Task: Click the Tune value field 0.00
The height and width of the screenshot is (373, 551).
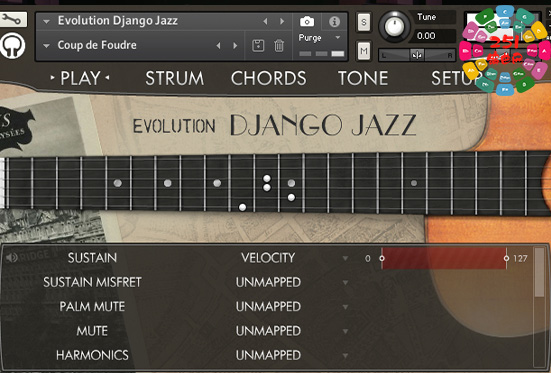Action: (x=434, y=36)
